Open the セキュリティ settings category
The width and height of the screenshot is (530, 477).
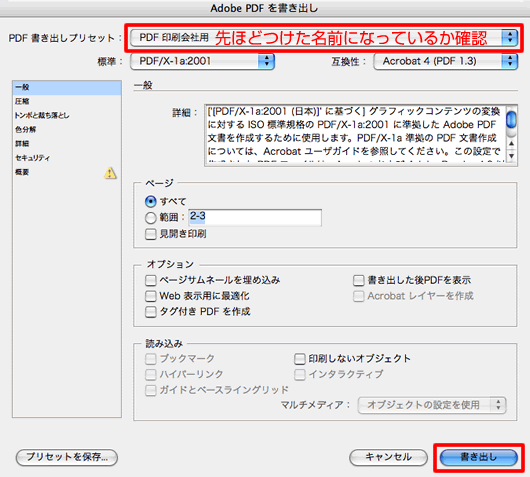click(67, 158)
